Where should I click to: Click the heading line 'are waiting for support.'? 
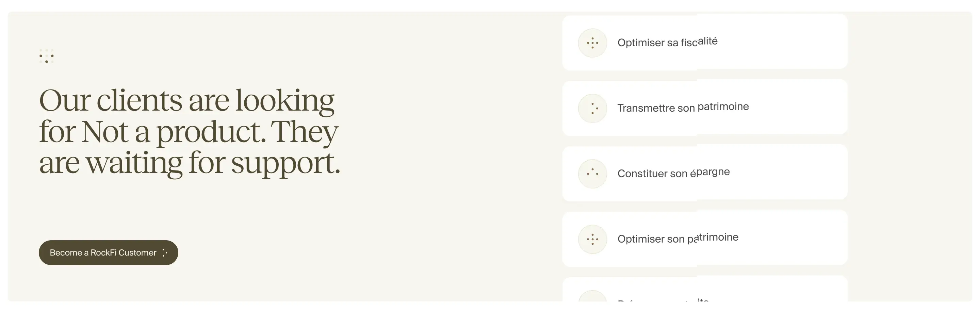point(190,163)
